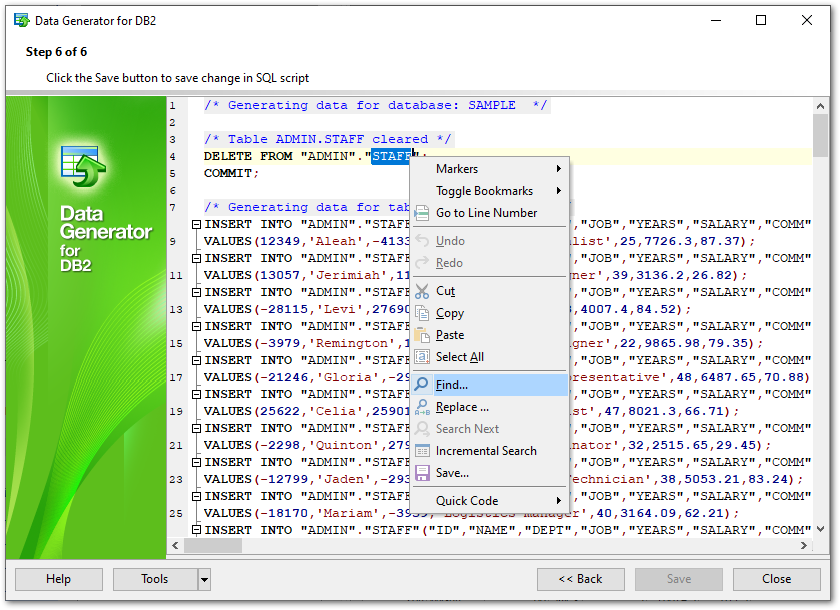Collapse the INSERT block at line 8

197,224
